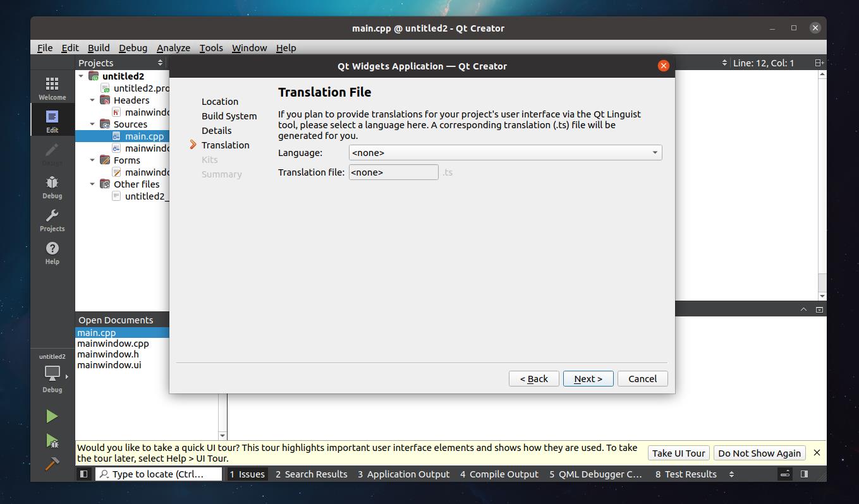Click the green Run button

[52, 416]
